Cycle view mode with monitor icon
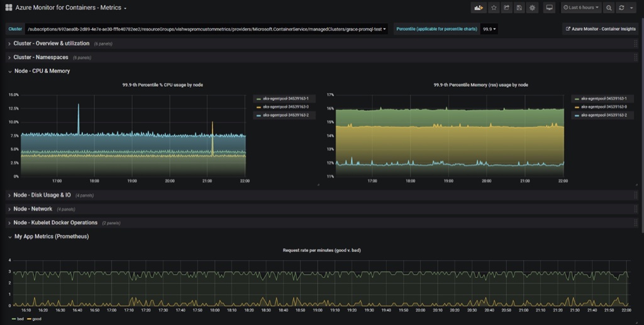644x325 pixels. point(549,8)
